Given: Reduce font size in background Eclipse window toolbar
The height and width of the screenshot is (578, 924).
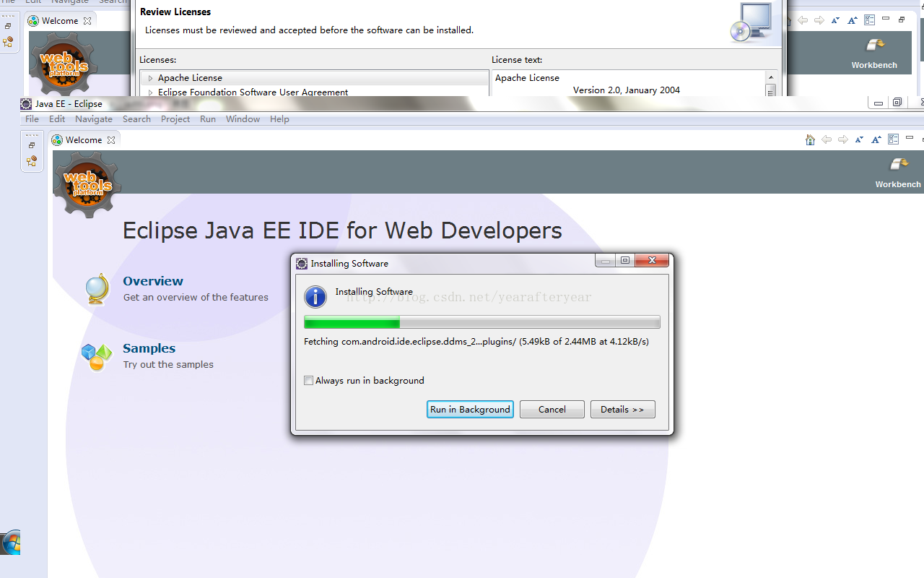Looking at the screenshot, I should (x=835, y=20).
